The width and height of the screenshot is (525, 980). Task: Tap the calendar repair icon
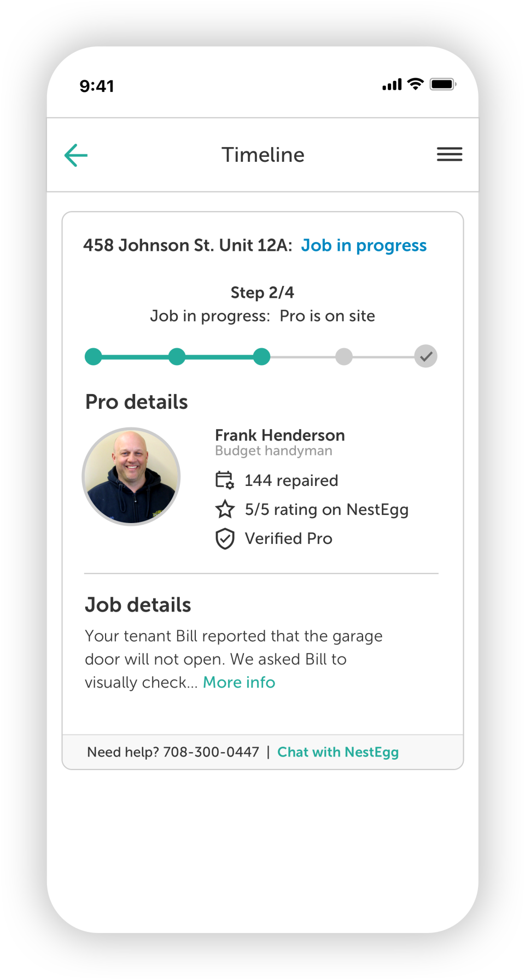pyautogui.click(x=224, y=480)
